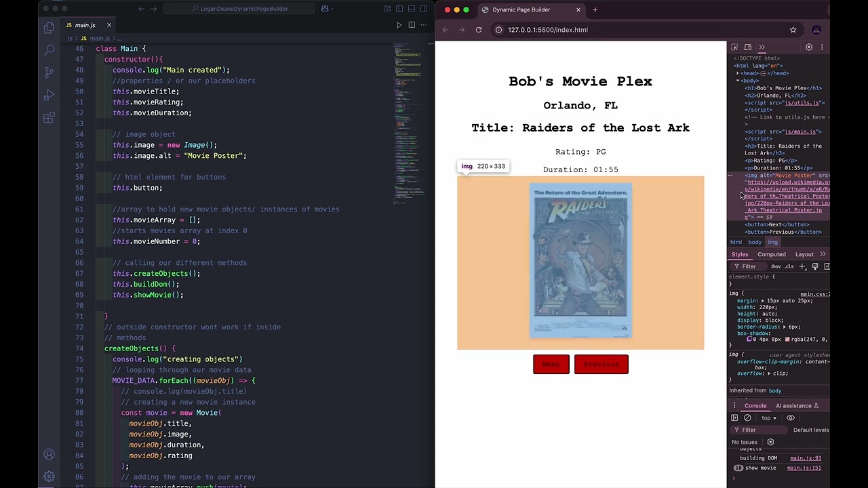Toggle the .cls classes panel
This screenshot has height=488, width=868.
click(x=789, y=266)
